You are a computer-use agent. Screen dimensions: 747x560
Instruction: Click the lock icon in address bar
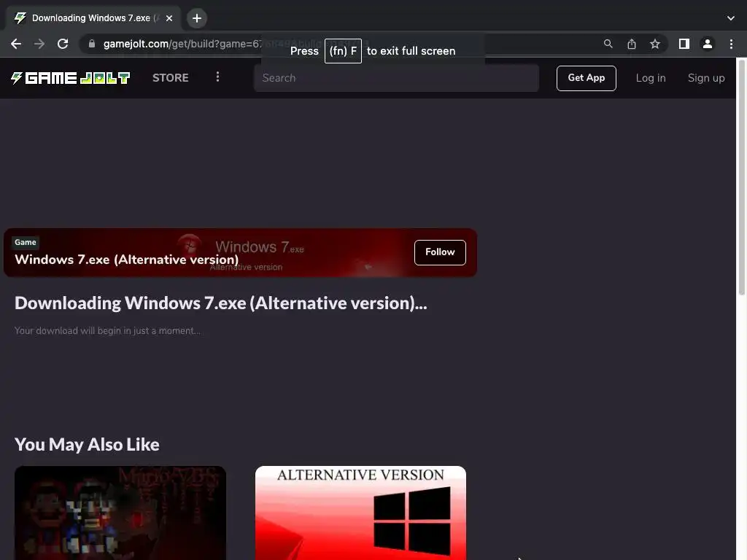click(92, 44)
